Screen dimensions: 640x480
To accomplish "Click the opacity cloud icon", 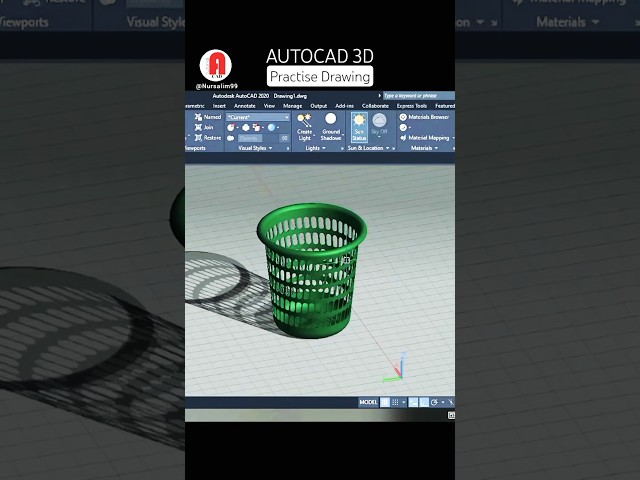I will 231,138.
